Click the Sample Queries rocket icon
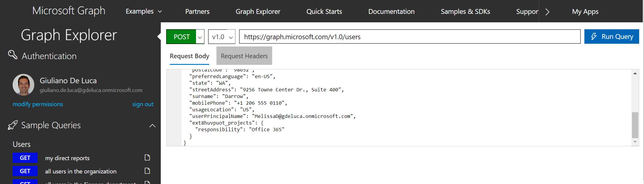644x184 pixels. pyautogui.click(x=13, y=125)
